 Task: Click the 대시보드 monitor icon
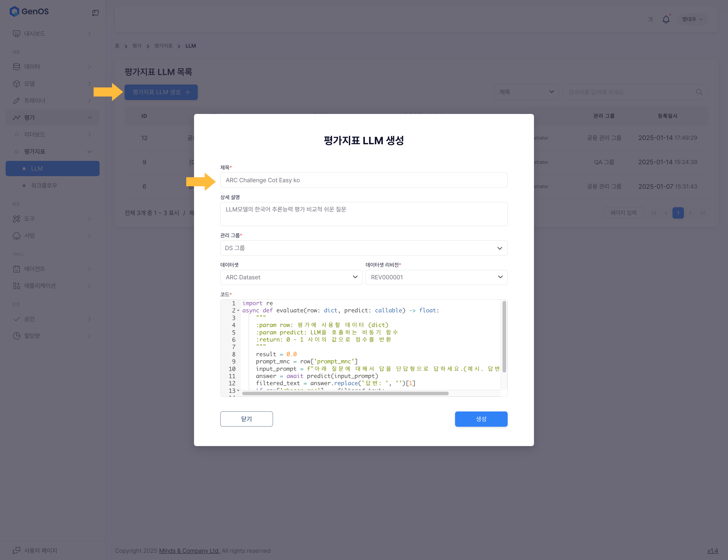pos(16,33)
